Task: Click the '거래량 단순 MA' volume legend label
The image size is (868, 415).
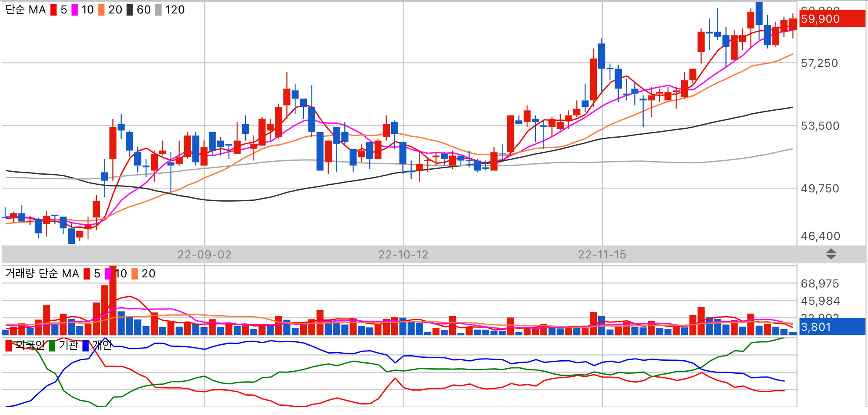Action: [x=42, y=274]
